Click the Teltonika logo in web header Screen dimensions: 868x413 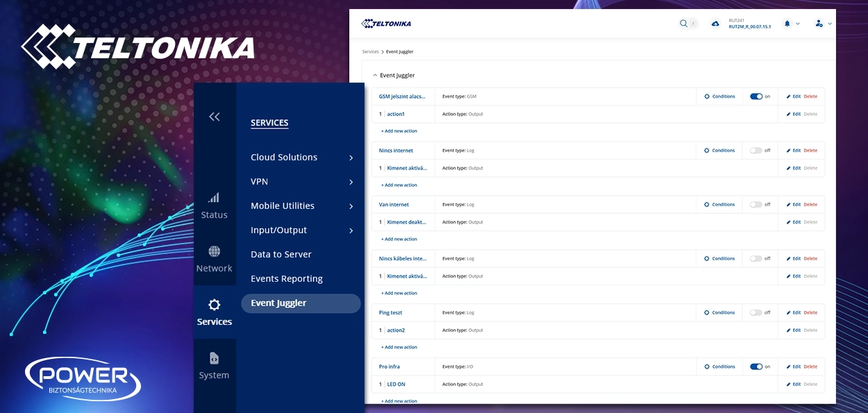coord(386,24)
